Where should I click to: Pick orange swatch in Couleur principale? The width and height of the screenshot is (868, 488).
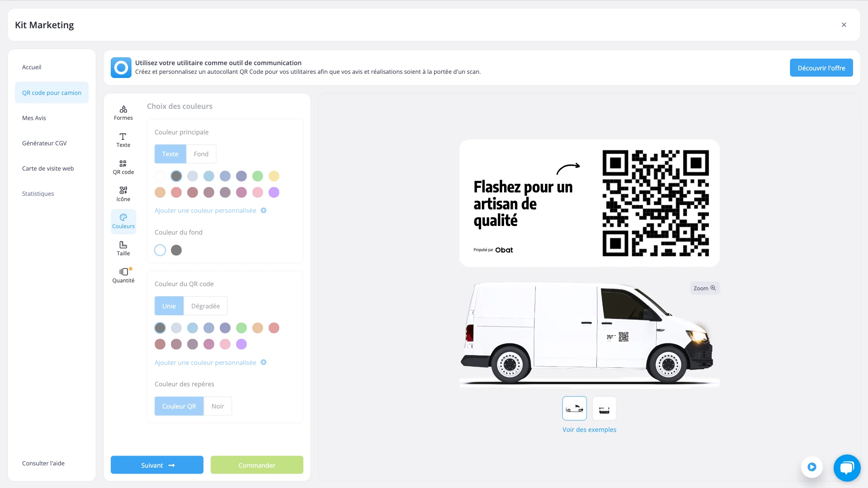pyautogui.click(x=160, y=192)
